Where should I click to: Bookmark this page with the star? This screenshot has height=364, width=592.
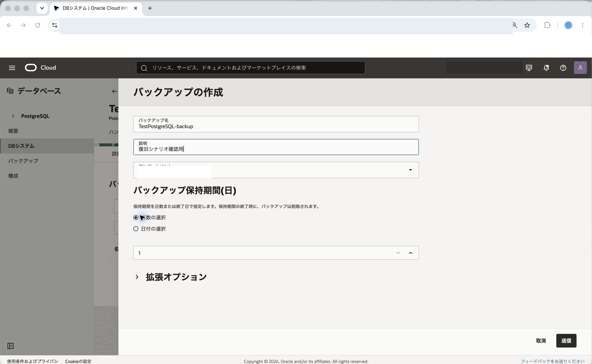tap(527, 25)
